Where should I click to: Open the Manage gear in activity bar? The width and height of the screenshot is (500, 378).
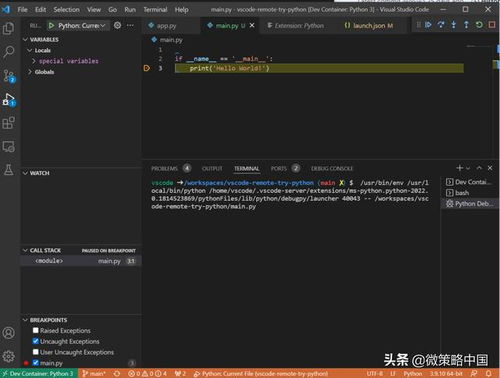tap(8, 356)
